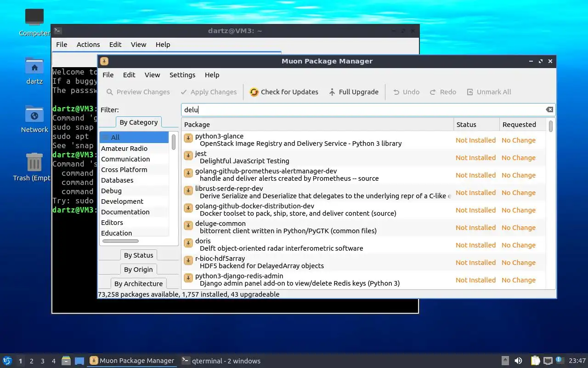Select the Cross Platform category
Image resolution: width=588 pixels, height=368 pixels.
point(135,170)
